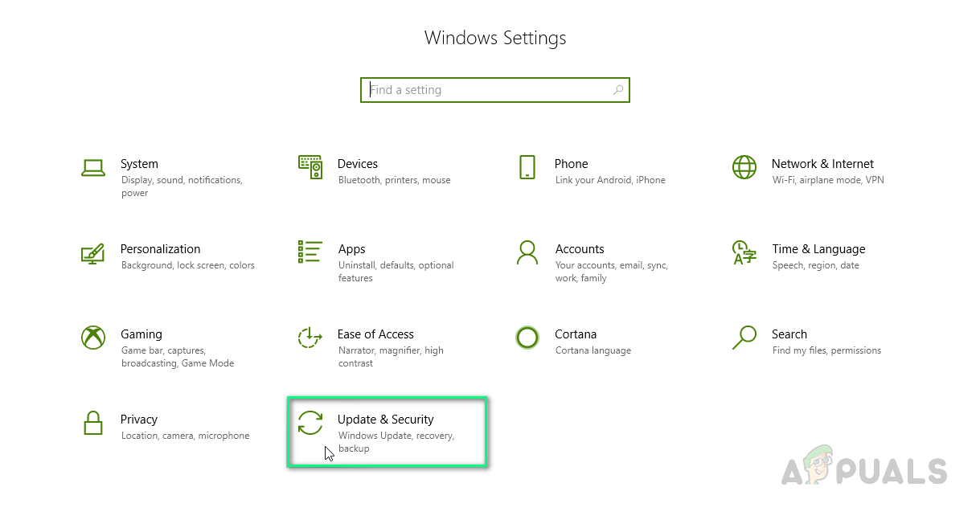Open the System laptop icon

[93, 167]
